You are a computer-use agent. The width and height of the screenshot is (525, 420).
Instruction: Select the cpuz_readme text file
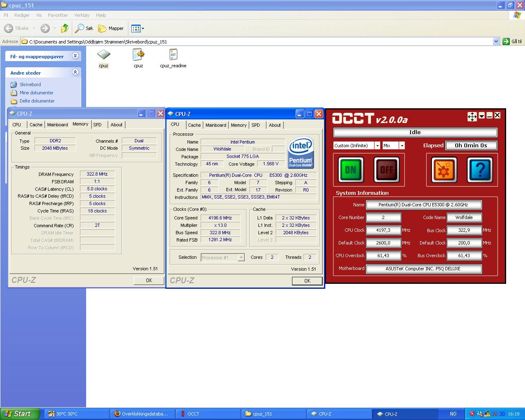(173, 58)
